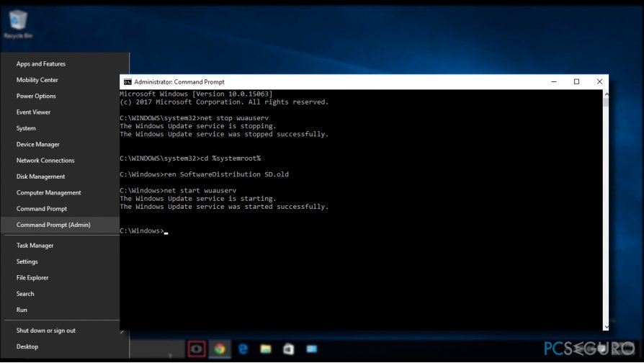
Task: Choose Command Prompt (Admin)
Action: [x=53, y=225]
